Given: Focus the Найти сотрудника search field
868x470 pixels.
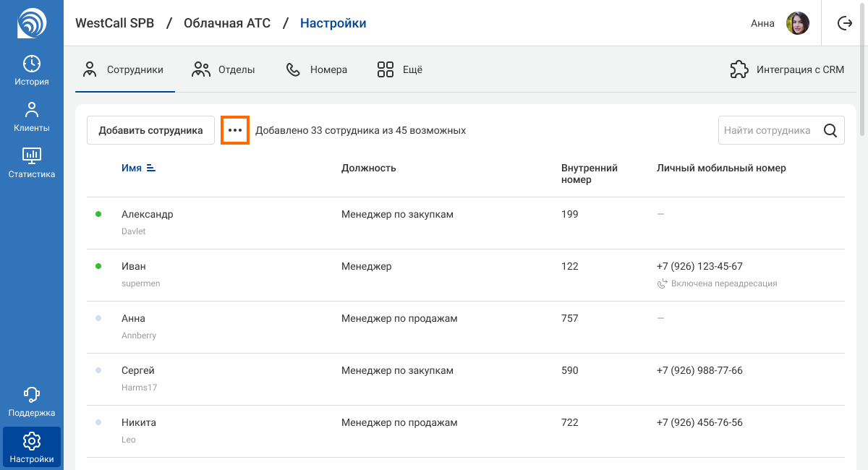Looking at the screenshot, I should pos(768,131).
